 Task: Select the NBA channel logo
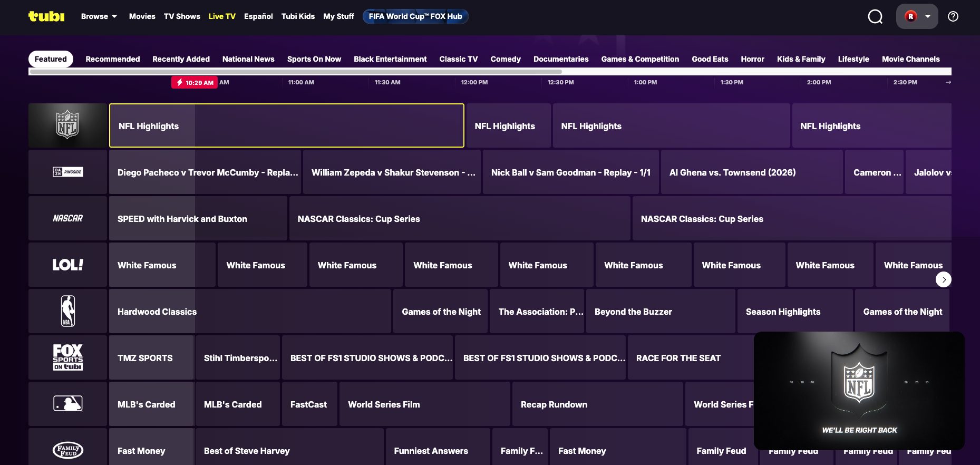pos(67,311)
